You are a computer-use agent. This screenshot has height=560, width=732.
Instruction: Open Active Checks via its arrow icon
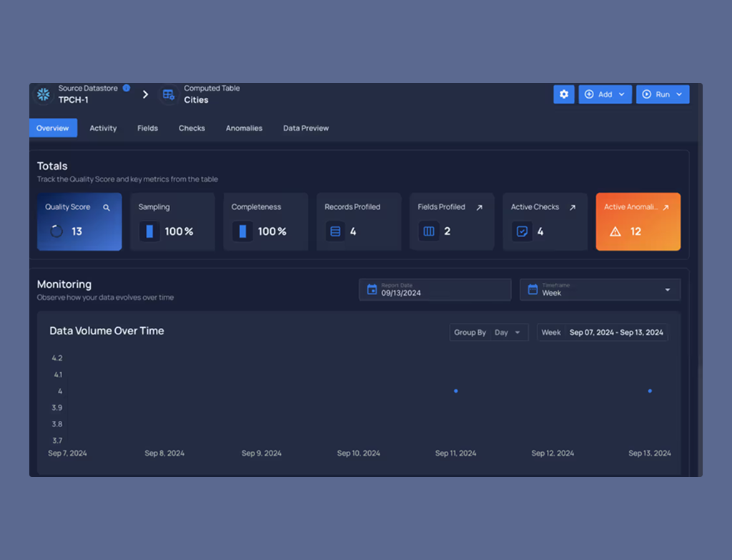click(x=573, y=207)
